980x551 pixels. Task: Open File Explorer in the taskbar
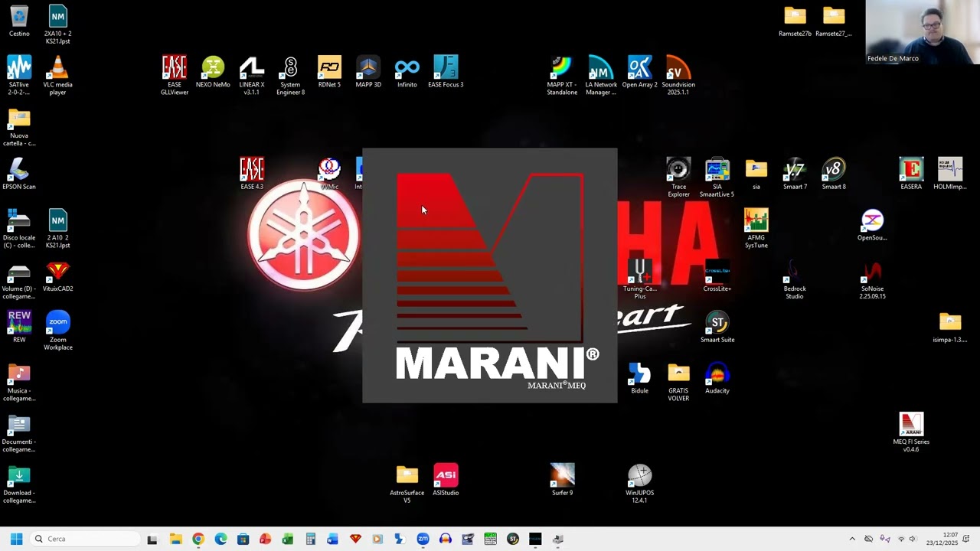tap(175, 539)
